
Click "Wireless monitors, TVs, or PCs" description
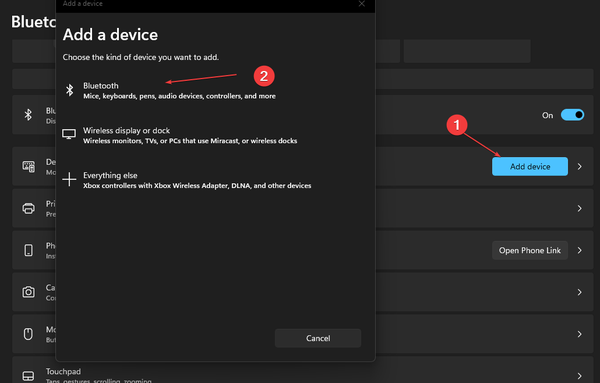tap(190, 141)
